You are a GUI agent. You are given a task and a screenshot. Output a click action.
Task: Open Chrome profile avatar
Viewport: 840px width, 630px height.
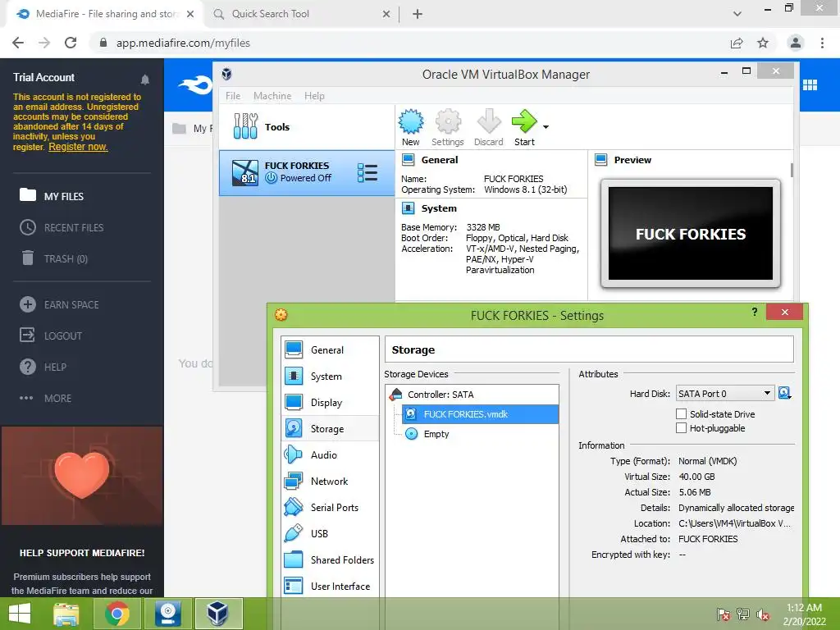coord(796,43)
